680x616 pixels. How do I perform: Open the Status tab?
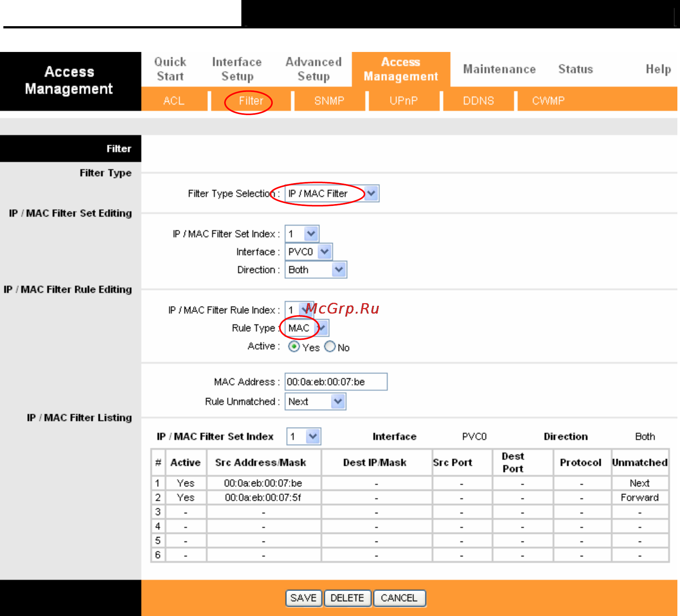tap(575, 69)
